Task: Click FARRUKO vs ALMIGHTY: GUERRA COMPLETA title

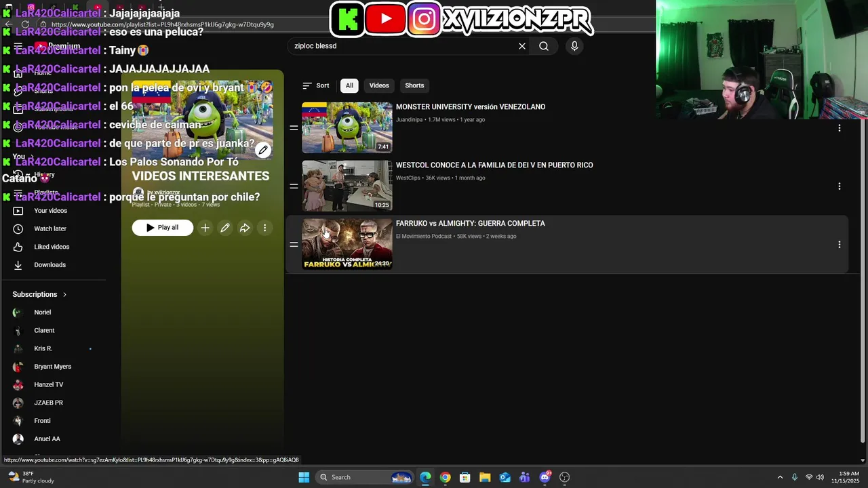Action: click(471, 224)
